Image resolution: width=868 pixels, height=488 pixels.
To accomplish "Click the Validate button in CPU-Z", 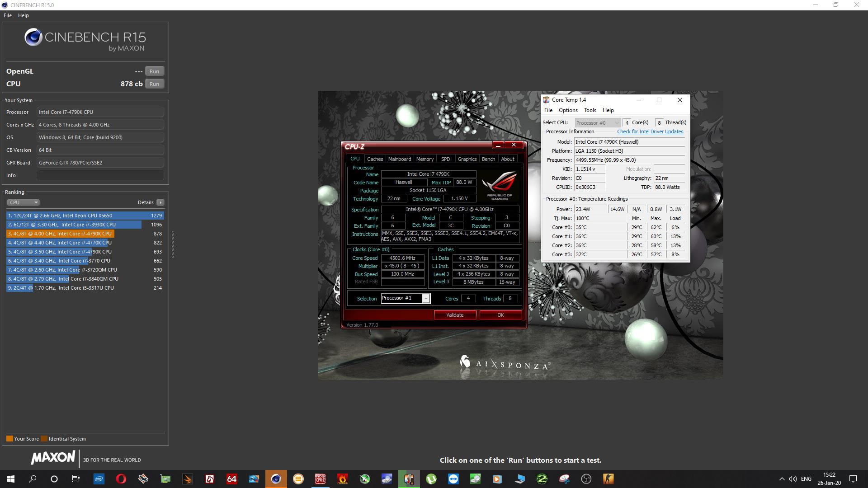I will coord(455,315).
